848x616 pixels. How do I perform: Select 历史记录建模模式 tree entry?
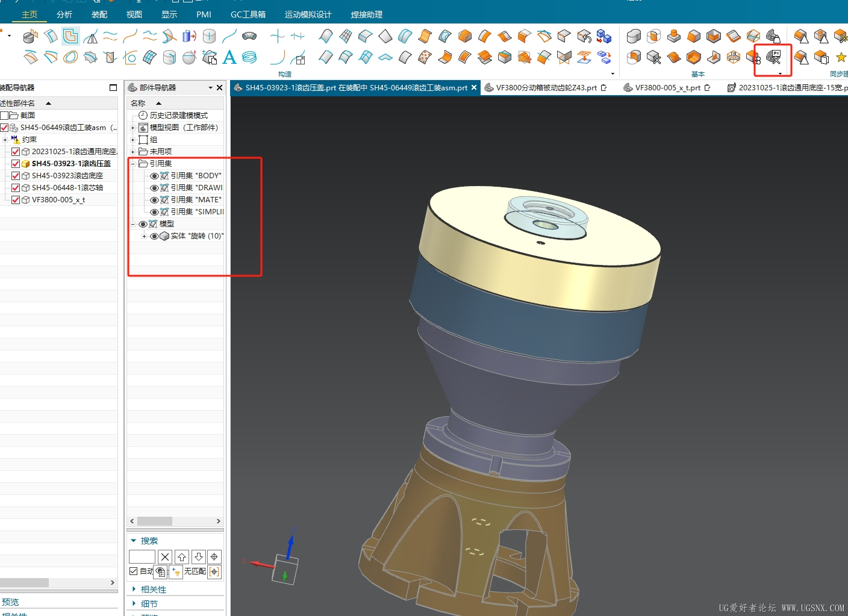(x=179, y=116)
